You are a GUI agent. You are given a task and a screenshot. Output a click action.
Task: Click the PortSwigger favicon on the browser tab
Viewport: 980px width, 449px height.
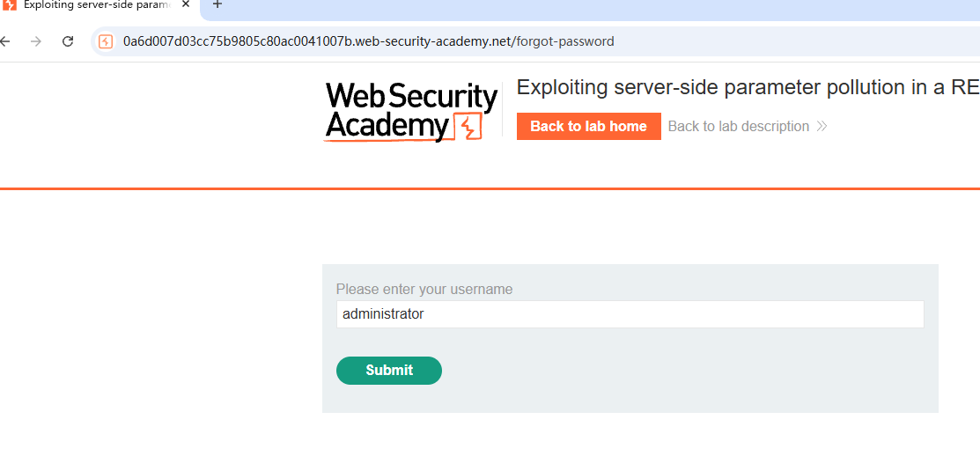(x=10, y=4)
